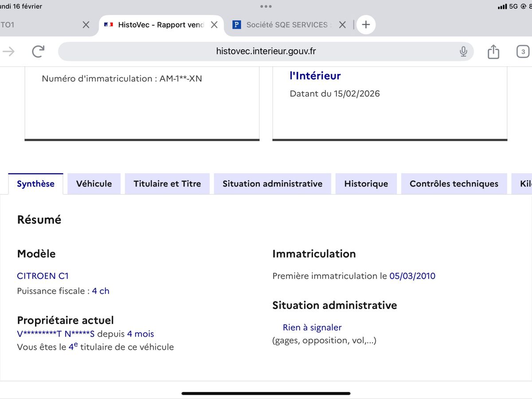Tap the three-dot multitasking menu
The height and width of the screenshot is (399, 532).
click(266, 7)
